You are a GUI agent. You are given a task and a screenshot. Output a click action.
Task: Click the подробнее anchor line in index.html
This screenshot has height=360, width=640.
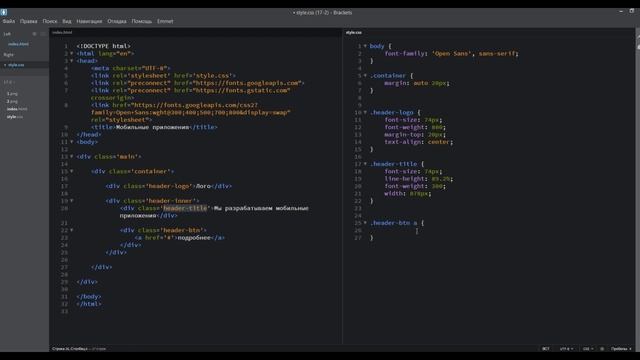tap(180, 237)
